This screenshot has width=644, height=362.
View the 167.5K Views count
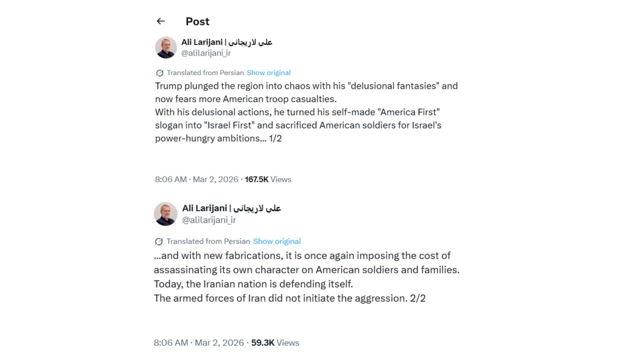268,179
